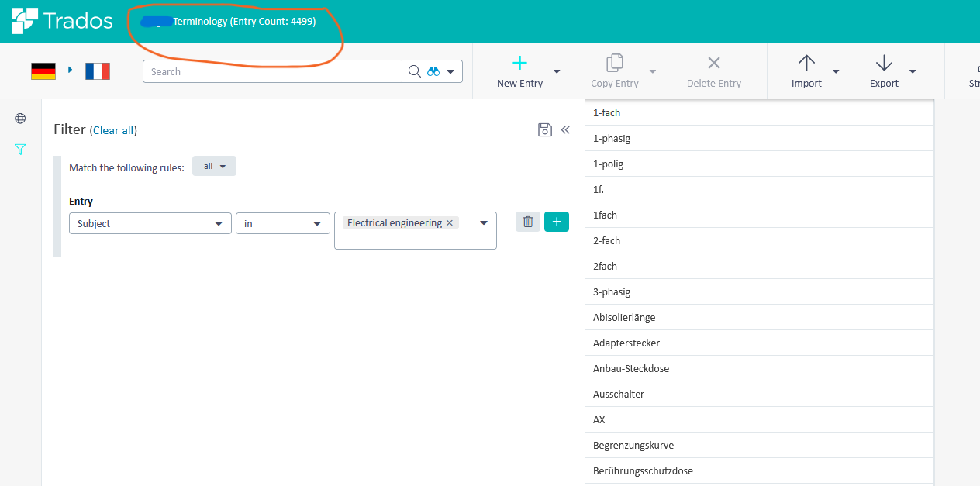Select the '2-fach' entry
This screenshot has height=486, width=980.
(759, 240)
